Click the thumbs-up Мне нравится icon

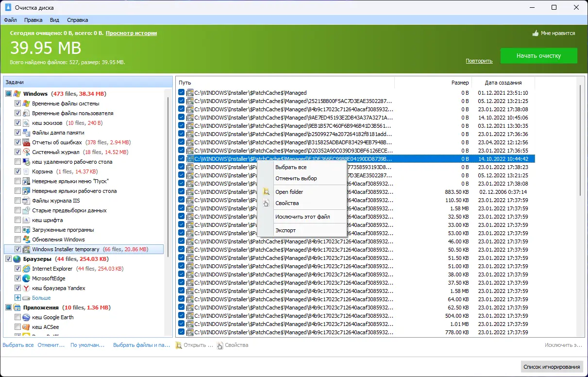coord(536,34)
